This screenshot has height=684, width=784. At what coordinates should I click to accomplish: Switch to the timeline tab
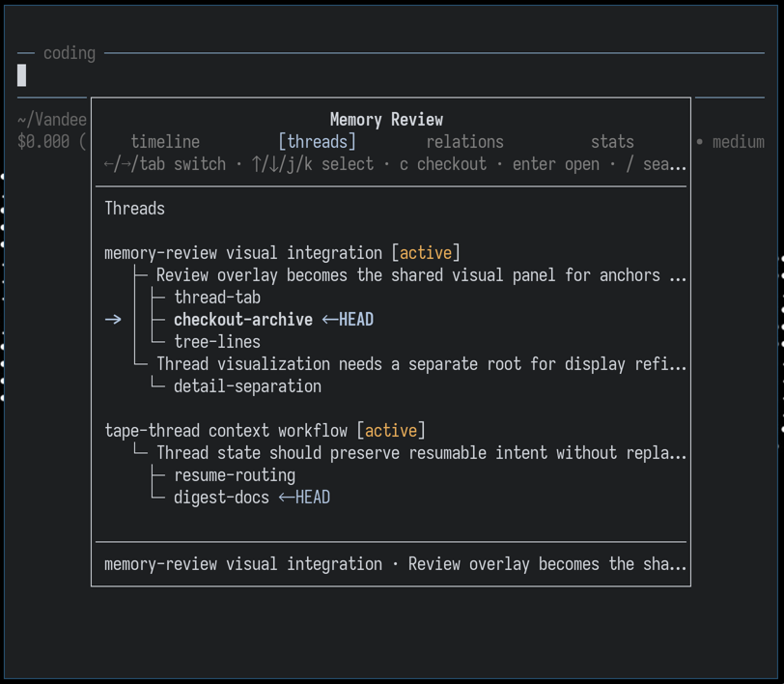pos(165,142)
